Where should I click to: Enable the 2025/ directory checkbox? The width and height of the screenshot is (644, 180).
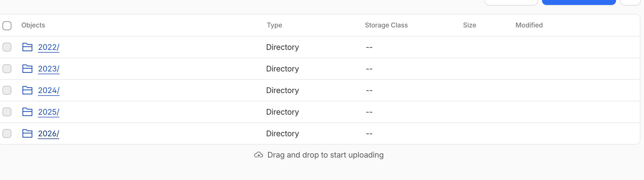(7, 112)
